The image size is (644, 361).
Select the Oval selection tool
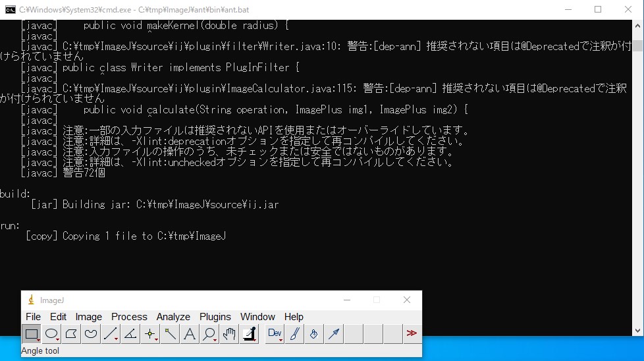51,333
